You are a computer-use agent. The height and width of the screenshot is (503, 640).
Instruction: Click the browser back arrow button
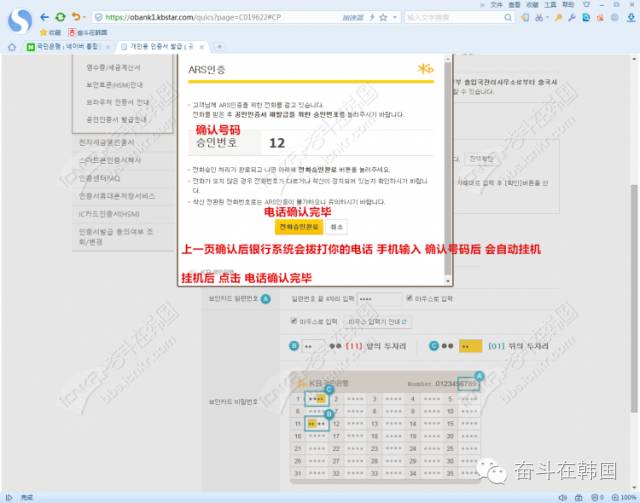point(43,17)
